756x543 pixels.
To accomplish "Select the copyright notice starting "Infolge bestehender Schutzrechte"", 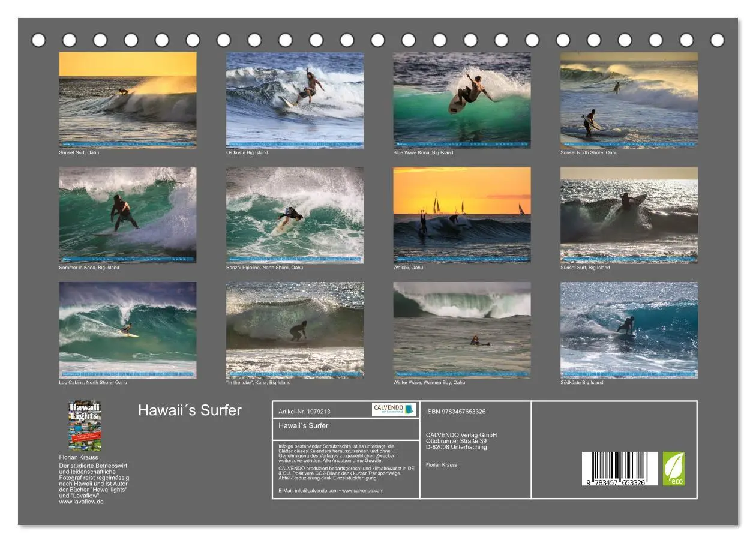I will click(337, 453).
